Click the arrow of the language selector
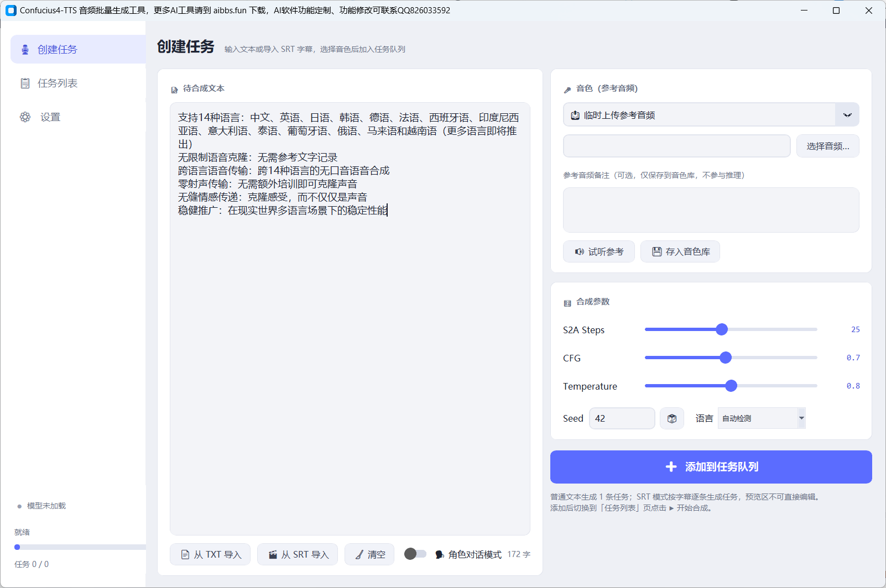 (x=801, y=418)
